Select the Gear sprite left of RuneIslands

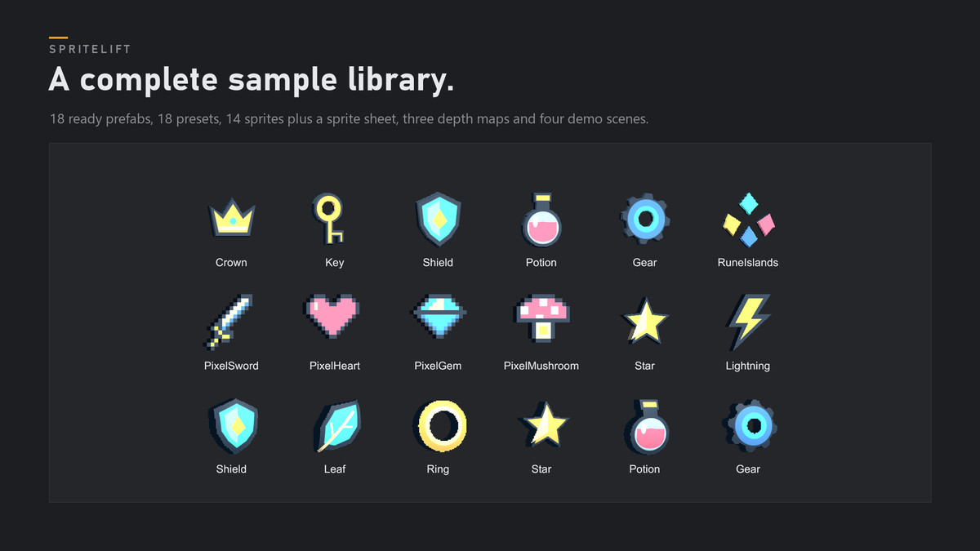pyautogui.click(x=644, y=220)
